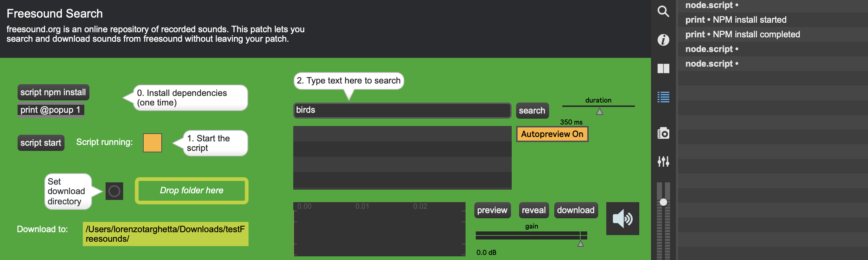Open the snapshots camera icon
This screenshot has width=868, height=260.
click(x=663, y=133)
